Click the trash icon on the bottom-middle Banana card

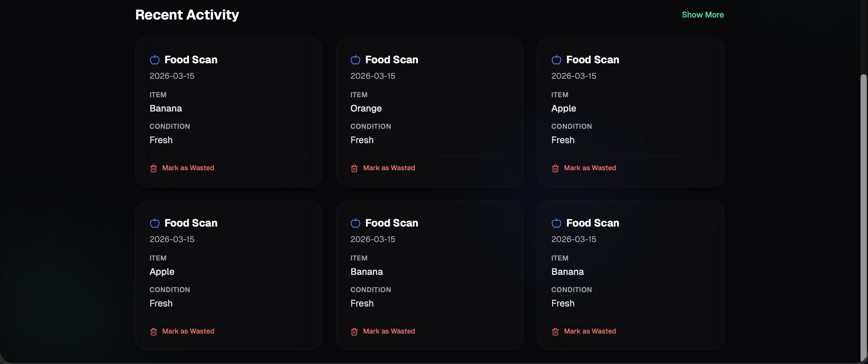coord(354,332)
